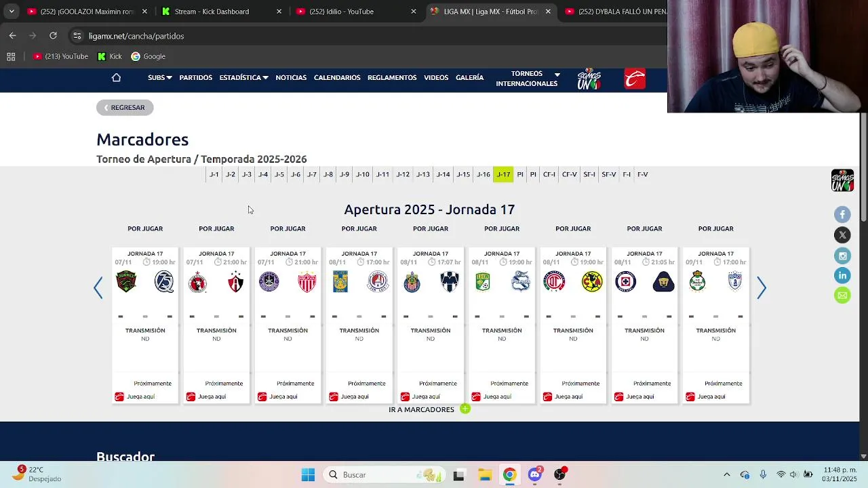This screenshot has height=488, width=868.
Task: Open Cruz Azul team crest
Action: pos(625,281)
